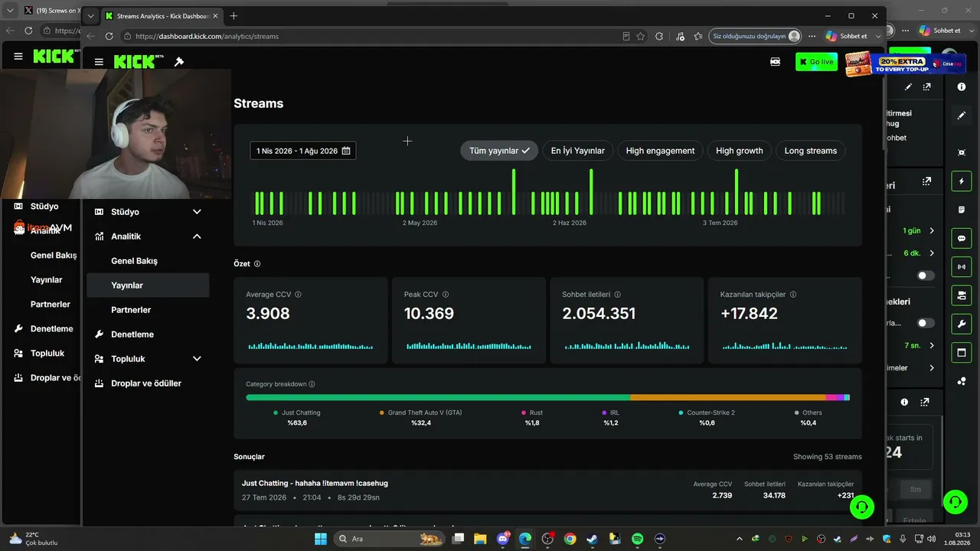Click the broadcast signal icon in background sidebar
Image resolution: width=980 pixels, height=551 pixels.
click(x=962, y=267)
